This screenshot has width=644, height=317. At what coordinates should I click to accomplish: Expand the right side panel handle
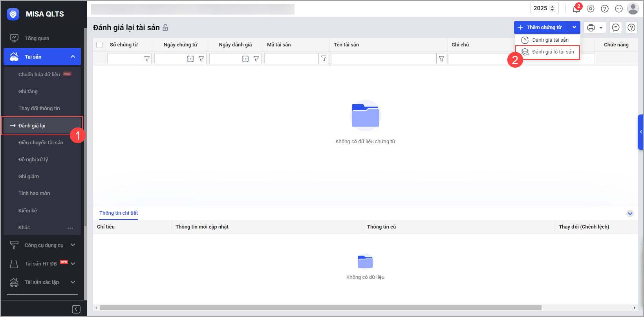pos(641,132)
